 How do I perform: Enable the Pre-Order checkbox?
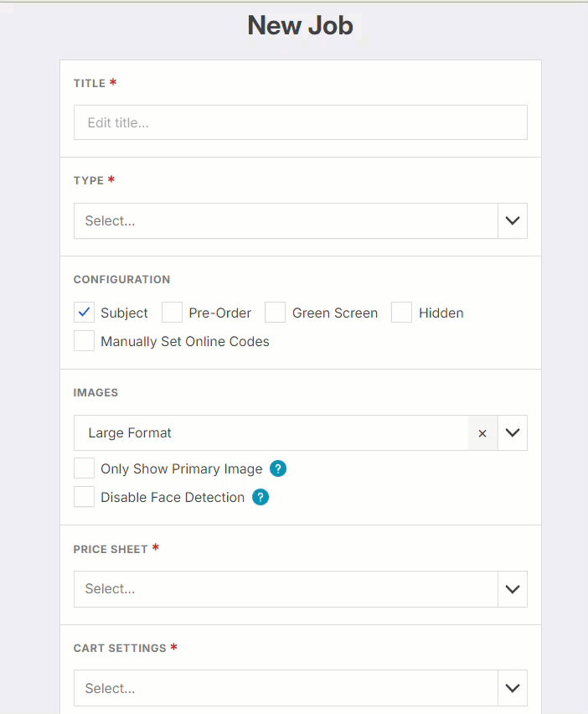coord(173,313)
